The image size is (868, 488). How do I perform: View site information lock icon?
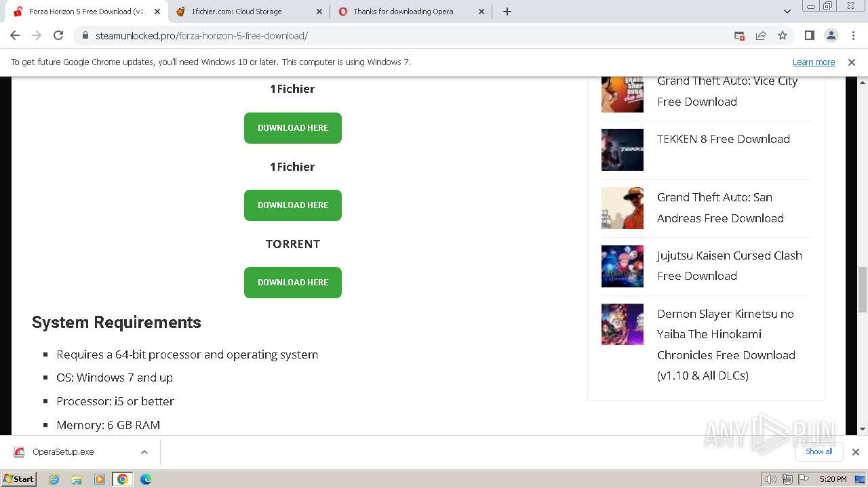point(85,36)
